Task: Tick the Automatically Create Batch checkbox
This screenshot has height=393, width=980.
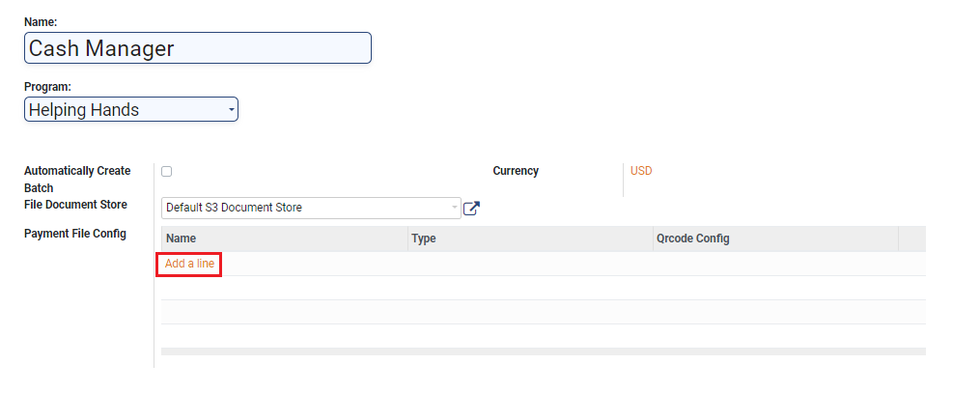Action: click(x=167, y=172)
